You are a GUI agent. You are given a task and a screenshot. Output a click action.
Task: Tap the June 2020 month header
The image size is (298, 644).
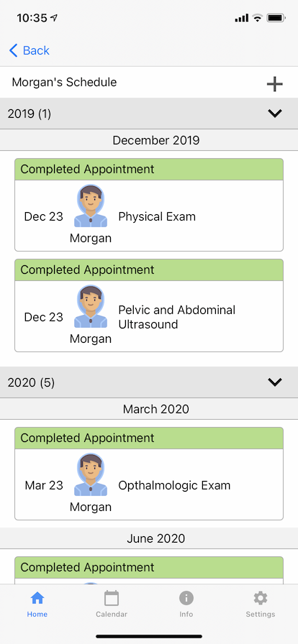[x=156, y=538]
